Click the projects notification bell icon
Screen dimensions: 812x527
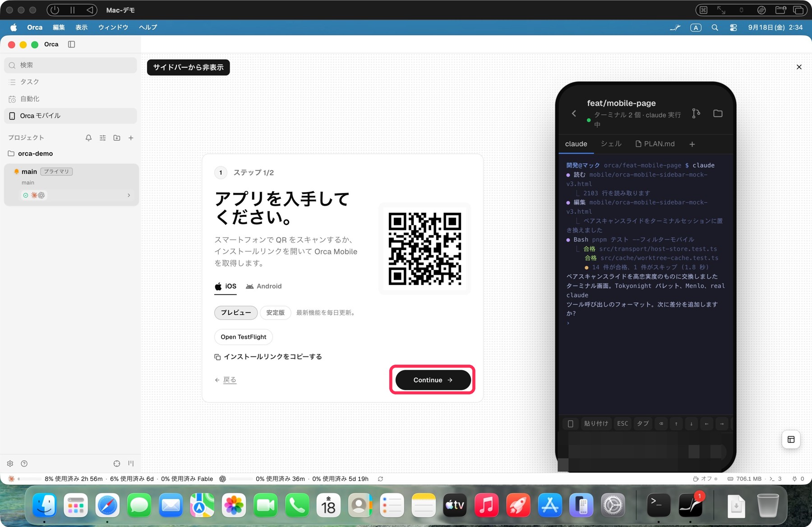click(88, 138)
